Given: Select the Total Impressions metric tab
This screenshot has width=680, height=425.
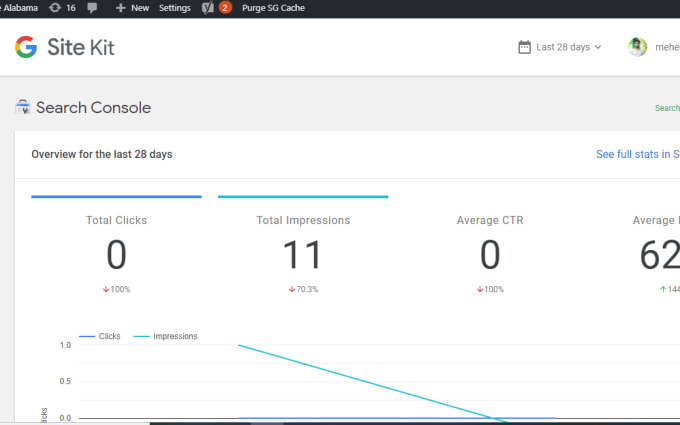Looking at the screenshot, I should coord(303,245).
